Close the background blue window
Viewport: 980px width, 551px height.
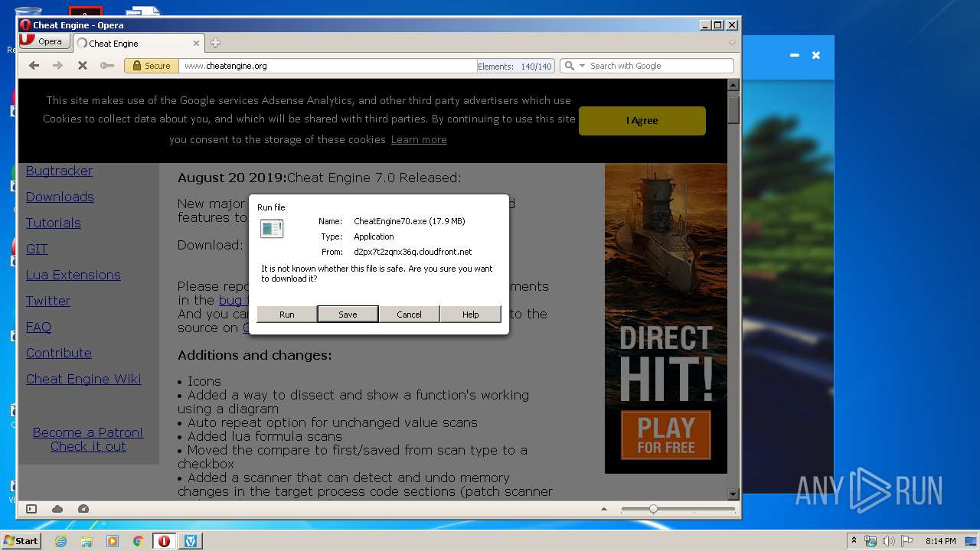tap(816, 55)
